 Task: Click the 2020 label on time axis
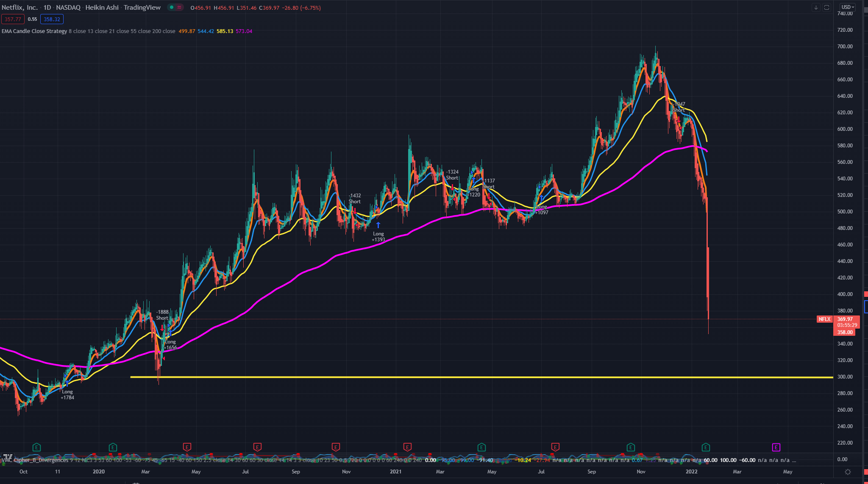point(99,472)
